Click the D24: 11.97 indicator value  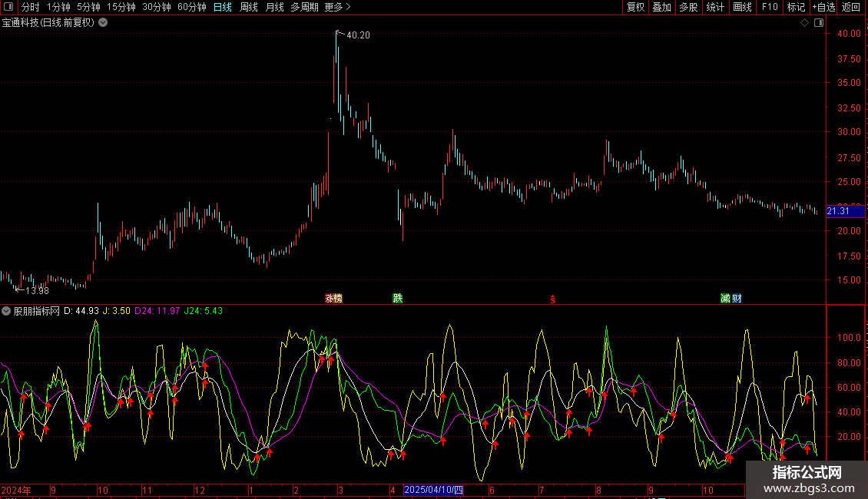click(157, 311)
